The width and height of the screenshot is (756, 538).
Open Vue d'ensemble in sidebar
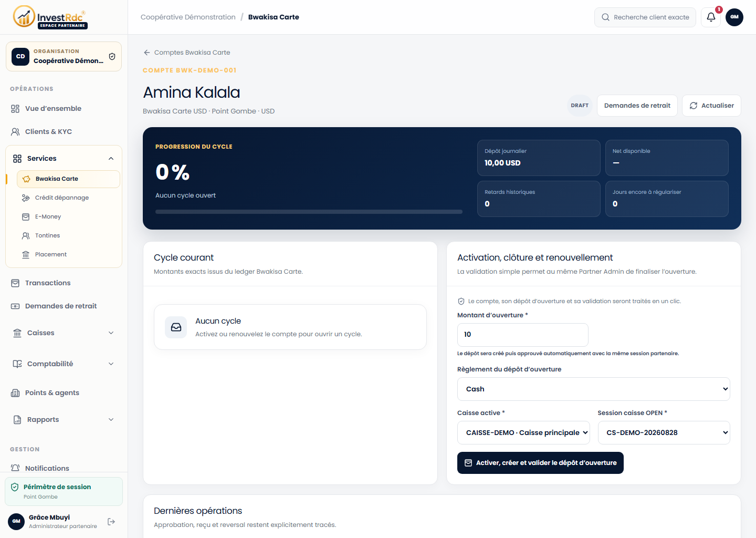coord(64,109)
